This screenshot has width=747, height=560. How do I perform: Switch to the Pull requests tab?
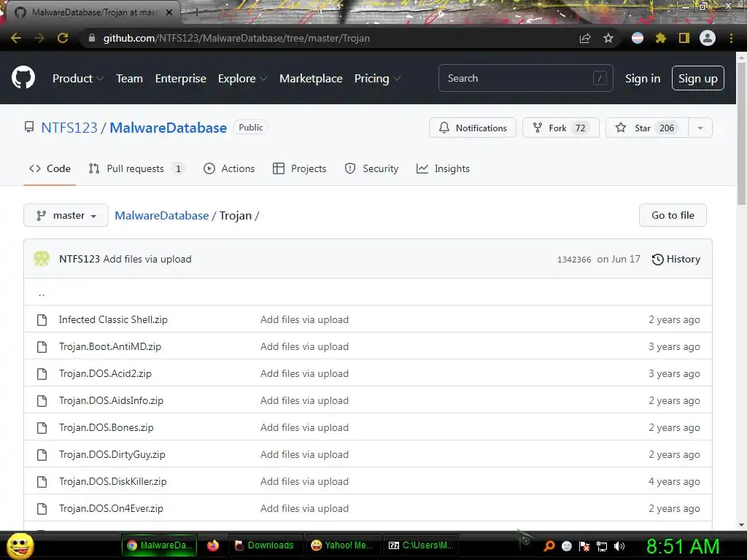(x=136, y=168)
